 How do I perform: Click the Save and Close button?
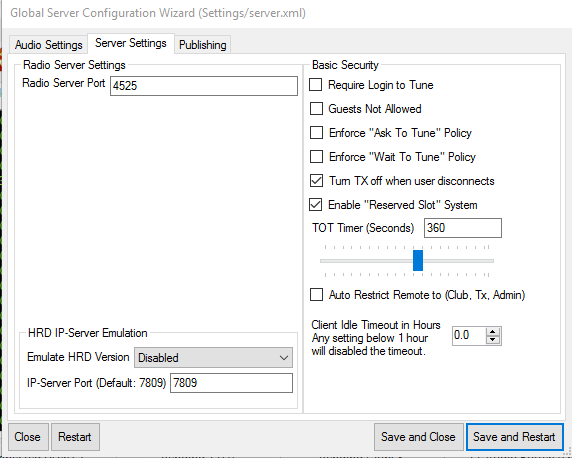pos(418,437)
